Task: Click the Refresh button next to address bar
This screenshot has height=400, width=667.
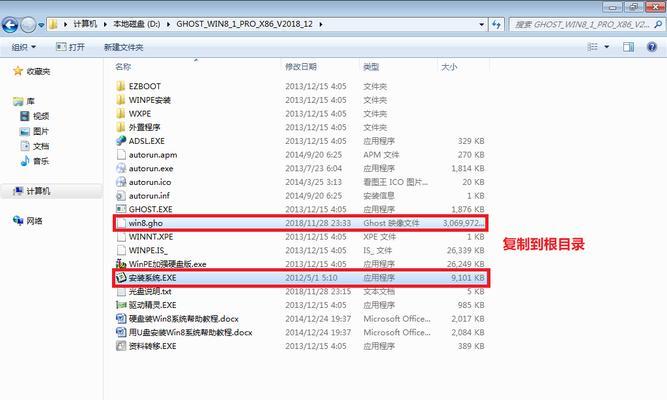Action: [x=496, y=25]
